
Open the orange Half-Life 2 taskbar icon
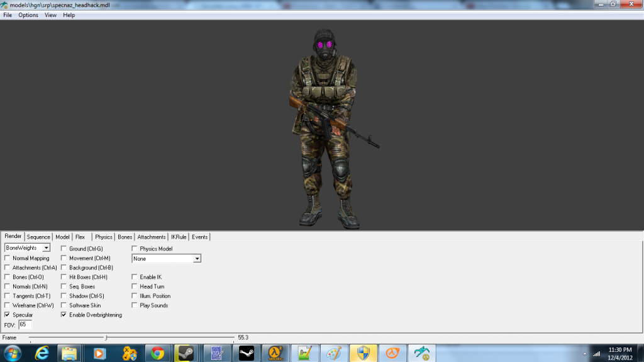275,353
